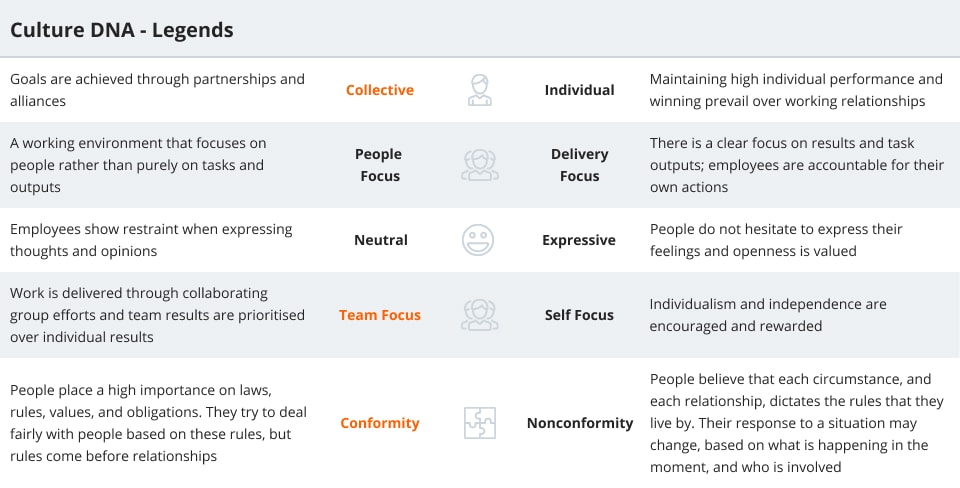Click the Culture DNA - Legends heading
This screenshot has width=960, height=488.
click(122, 30)
